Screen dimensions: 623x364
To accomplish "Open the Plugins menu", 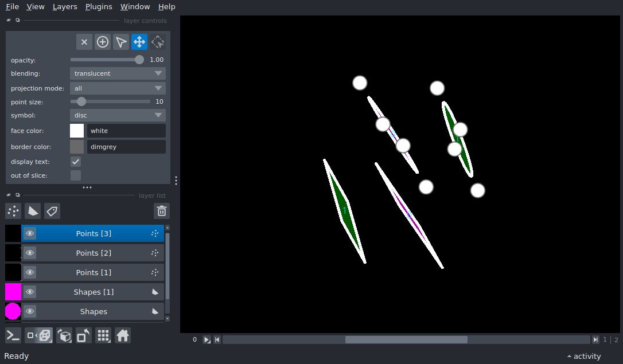I will pos(99,7).
